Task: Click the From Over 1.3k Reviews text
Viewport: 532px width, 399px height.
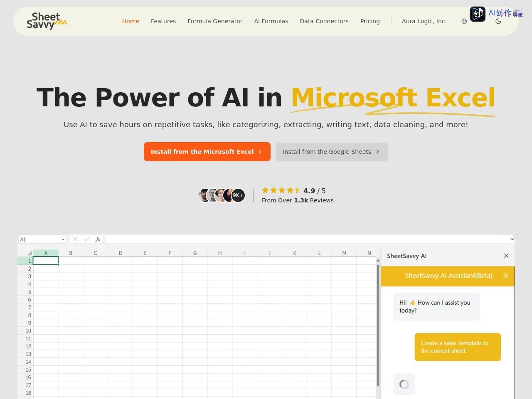Action: (x=298, y=200)
